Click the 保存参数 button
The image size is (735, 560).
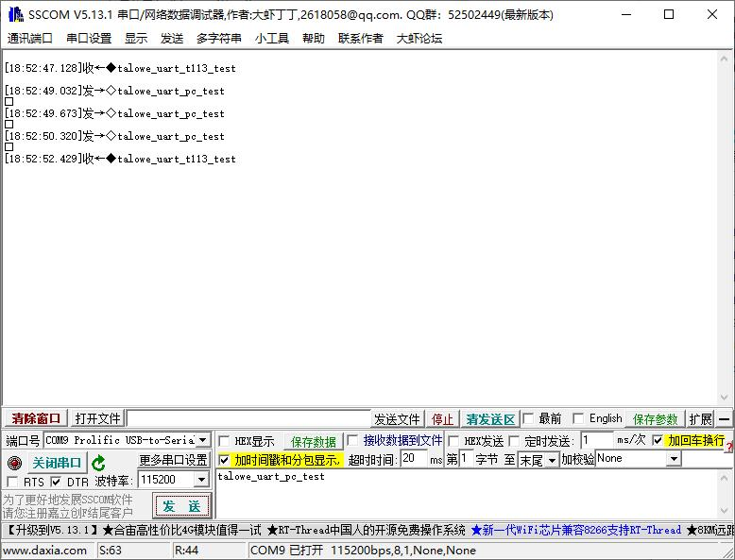click(656, 419)
